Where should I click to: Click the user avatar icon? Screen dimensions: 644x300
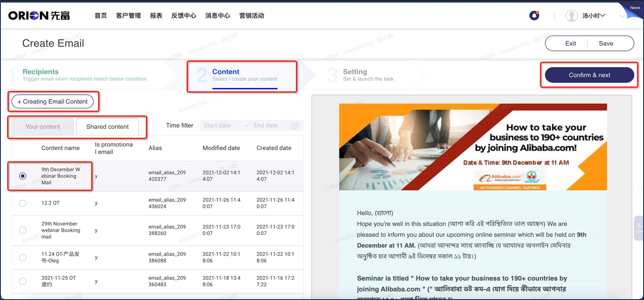(572, 16)
